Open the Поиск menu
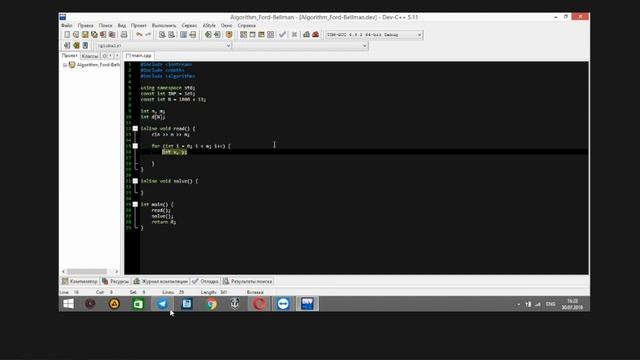Image resolution: width=640 pixels, height=360 pixels. coord(105,25)
